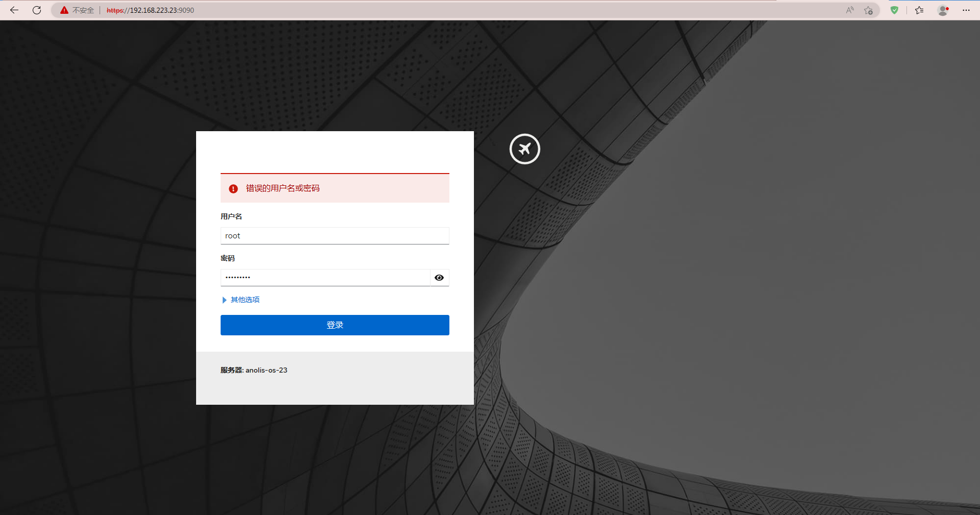The image size is (980, 515).
Task: Click the browser back arrow
Action: coord(14,10)
